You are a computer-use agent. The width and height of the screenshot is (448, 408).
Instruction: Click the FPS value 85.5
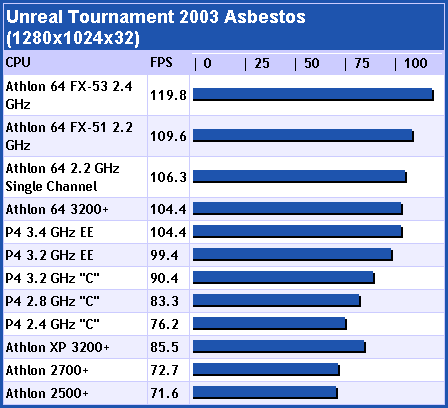[164, 347]
